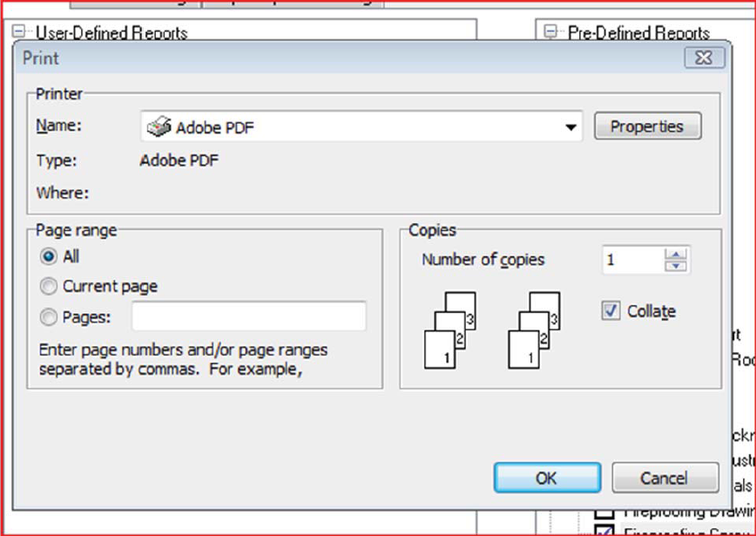Confirm printing with the OK button

(546, 478)
